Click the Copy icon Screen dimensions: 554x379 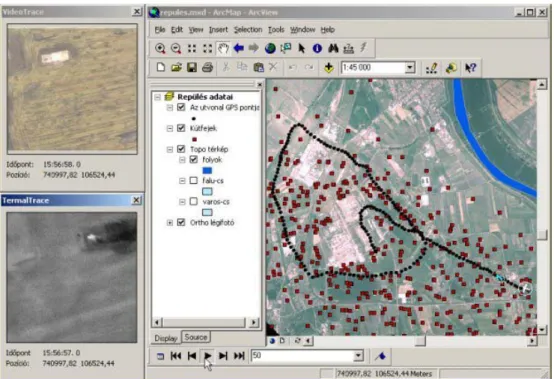pyautogui.click(x=242, y=67)
